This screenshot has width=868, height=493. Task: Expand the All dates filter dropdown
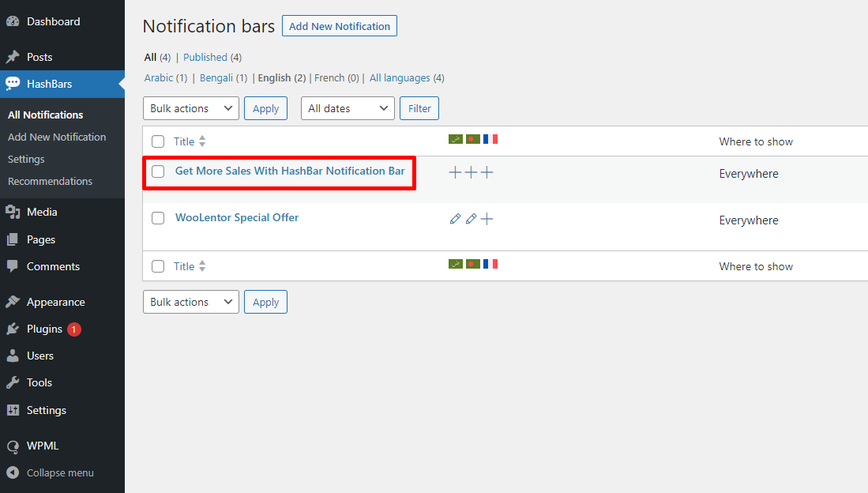(x=348, y=108)
